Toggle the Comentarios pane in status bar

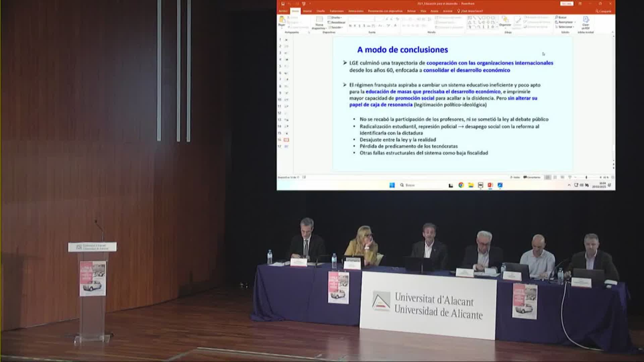point(532,177)
